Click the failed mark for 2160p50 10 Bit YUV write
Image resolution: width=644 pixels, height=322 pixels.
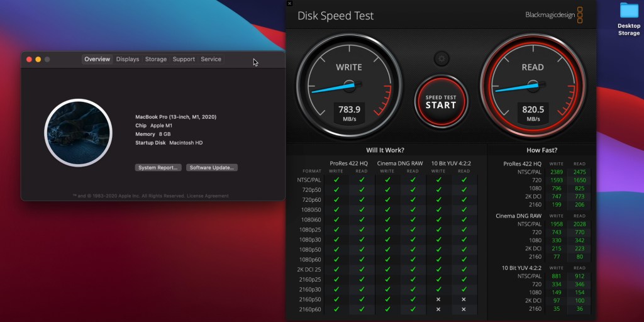tap(438, 299)
